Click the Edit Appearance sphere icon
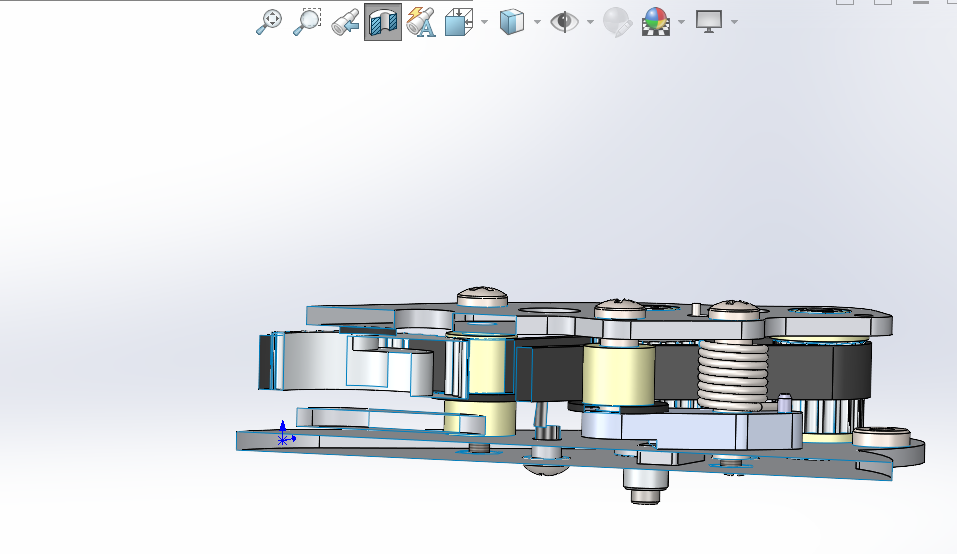957x554 pixels. 616,21
